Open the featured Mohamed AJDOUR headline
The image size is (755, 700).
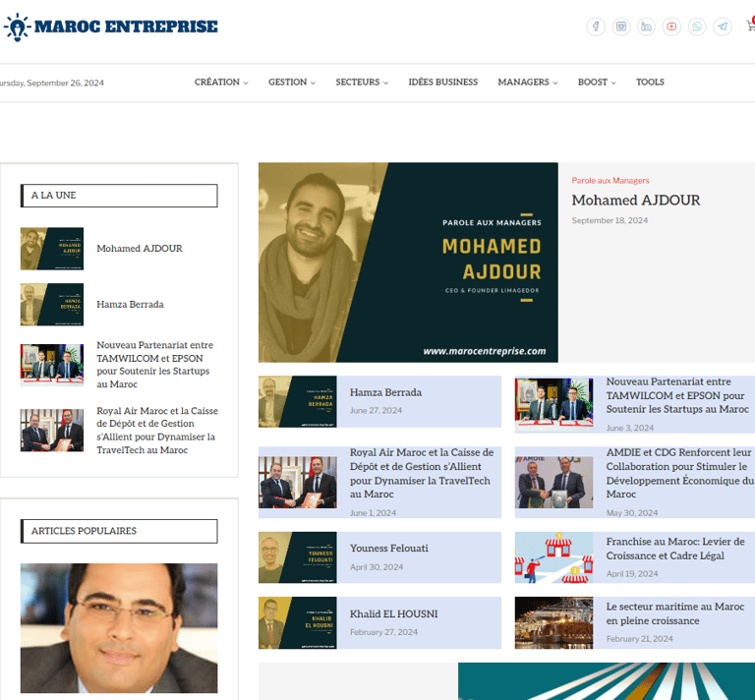[636, 201]
